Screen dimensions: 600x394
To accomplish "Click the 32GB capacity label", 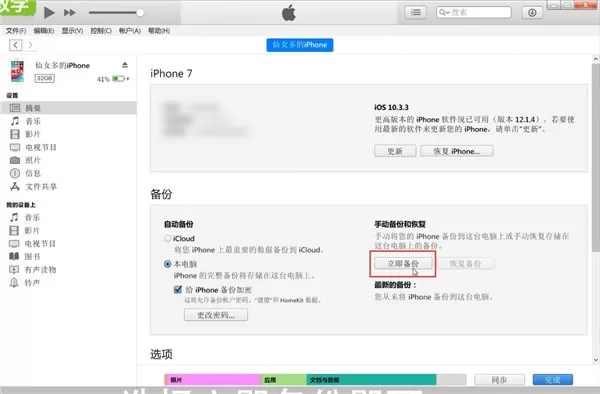I will tap(44, 78).
